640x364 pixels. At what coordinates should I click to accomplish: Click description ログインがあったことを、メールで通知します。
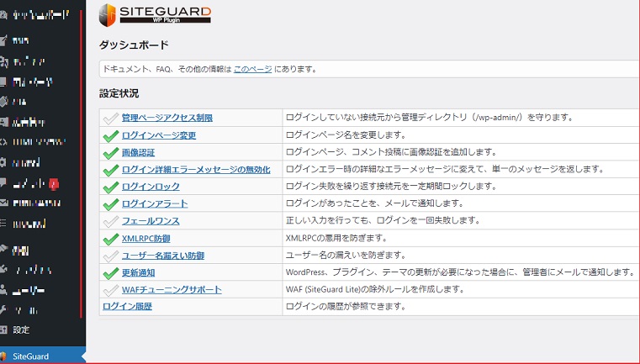point(375,203)
